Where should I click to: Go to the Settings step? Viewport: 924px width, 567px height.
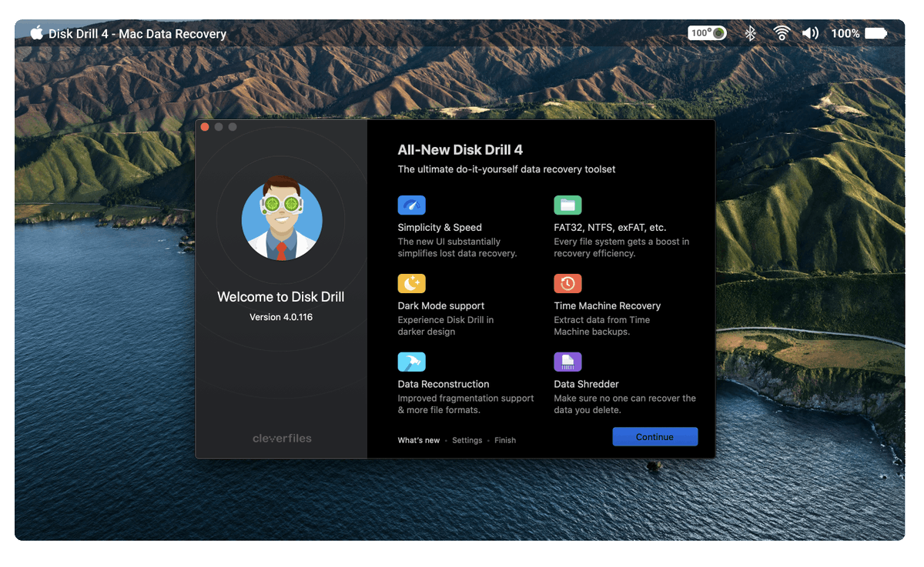467,440
